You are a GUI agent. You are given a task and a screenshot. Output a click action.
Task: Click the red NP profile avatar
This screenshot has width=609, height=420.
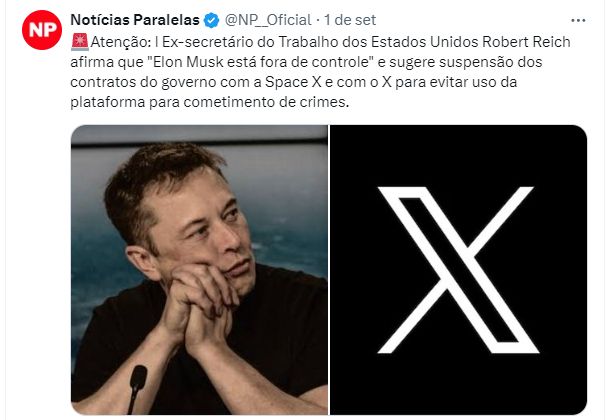click(x=42, y=30)
